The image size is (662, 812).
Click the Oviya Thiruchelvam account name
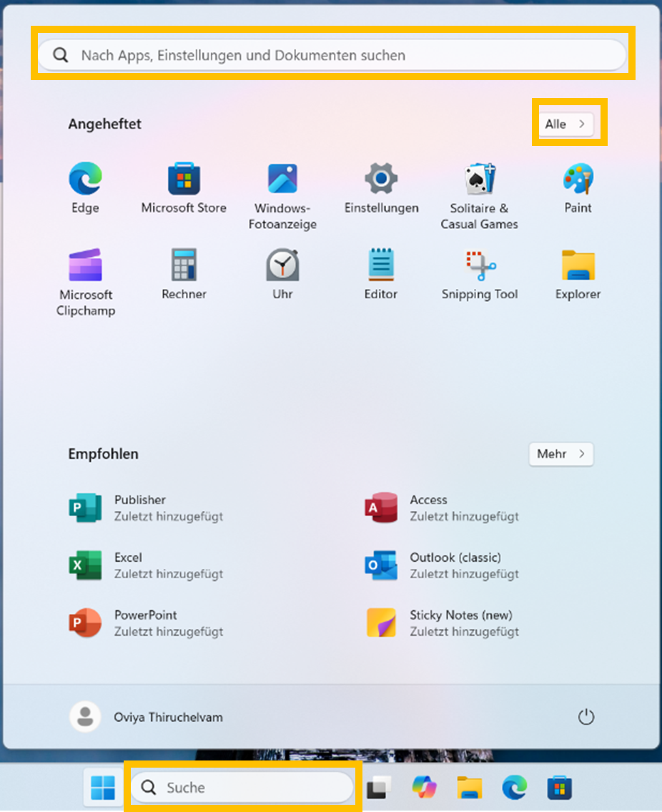coord(168,718)
